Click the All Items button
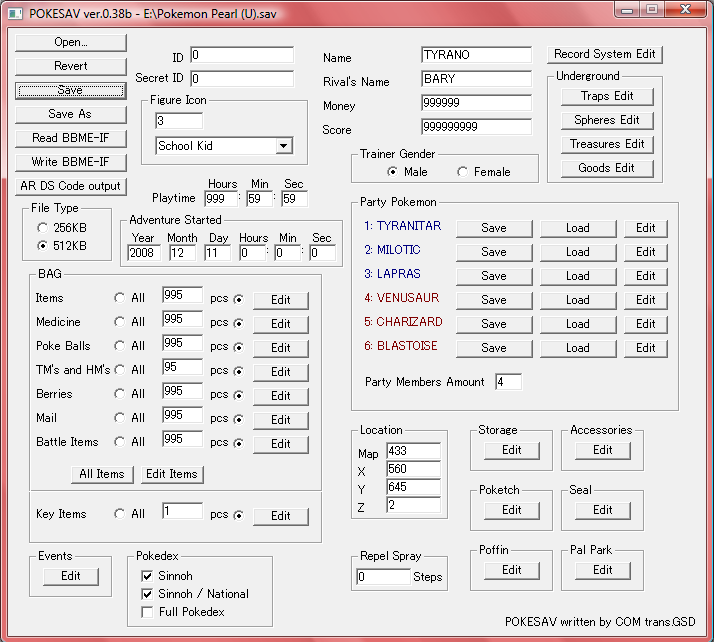This screenshot has height=642, width=714. [x=102, y=474]
